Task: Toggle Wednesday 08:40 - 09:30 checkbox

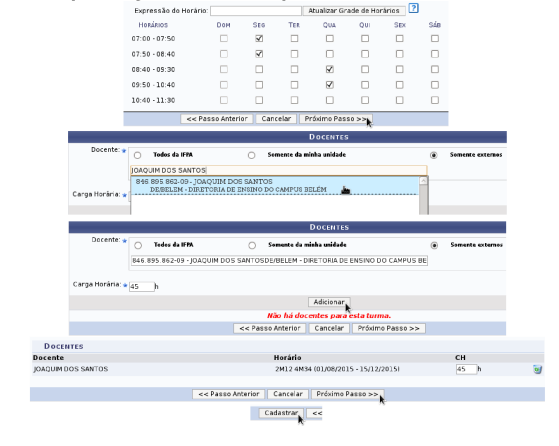Action: 330,69
